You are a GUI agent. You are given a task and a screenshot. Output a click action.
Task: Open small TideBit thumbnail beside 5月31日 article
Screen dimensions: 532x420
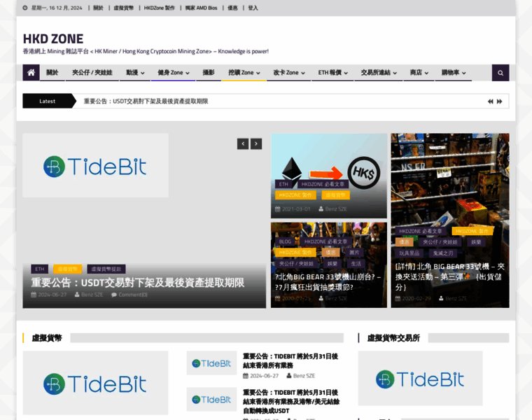point(211,363)
